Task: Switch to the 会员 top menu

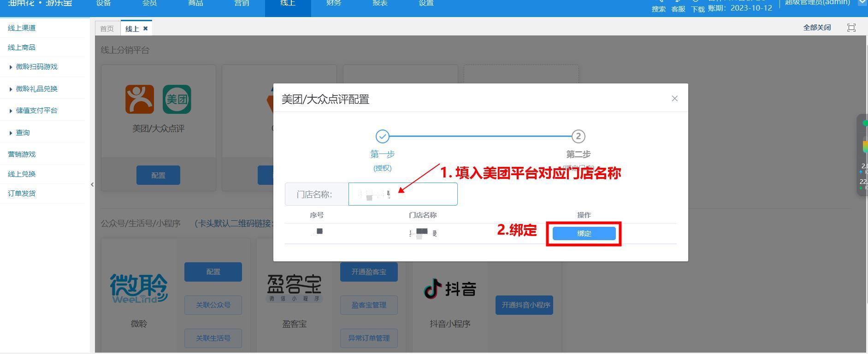Action: (149, 4)
